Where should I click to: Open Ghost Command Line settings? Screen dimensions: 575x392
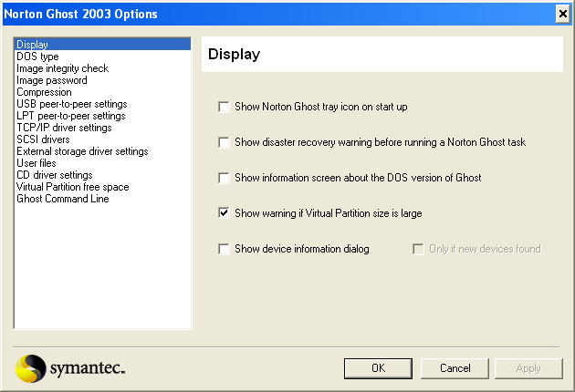(62, 199)
